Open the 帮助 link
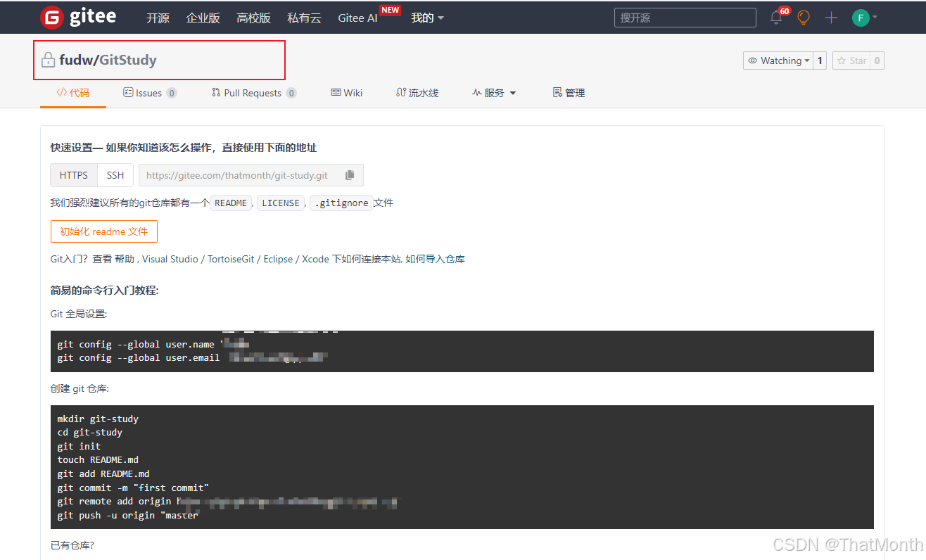 click(125, 259)
